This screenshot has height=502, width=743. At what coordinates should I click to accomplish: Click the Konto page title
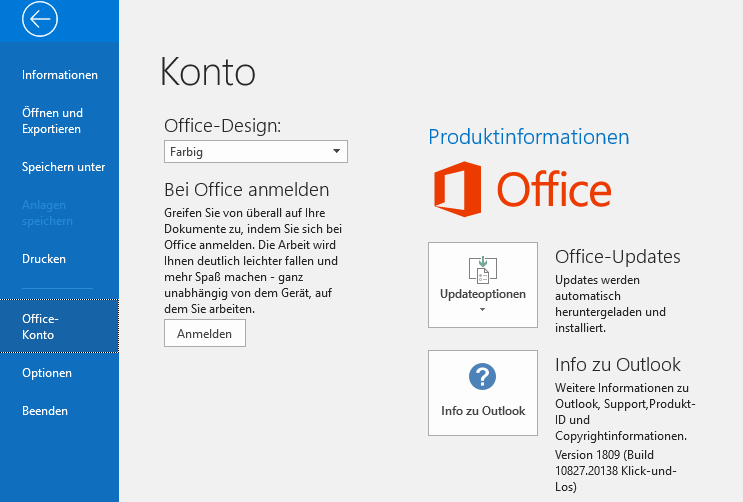pyautogui.click(x=207, y=72)
